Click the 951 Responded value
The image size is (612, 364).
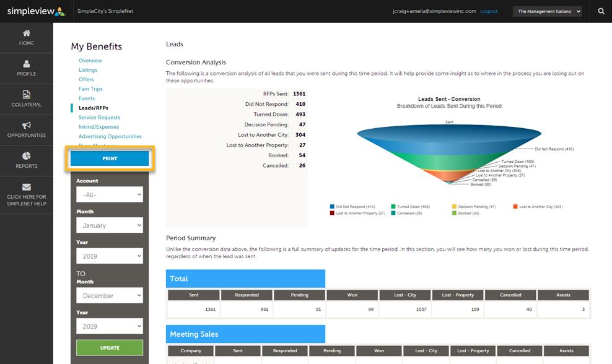(x=264, y=310)
